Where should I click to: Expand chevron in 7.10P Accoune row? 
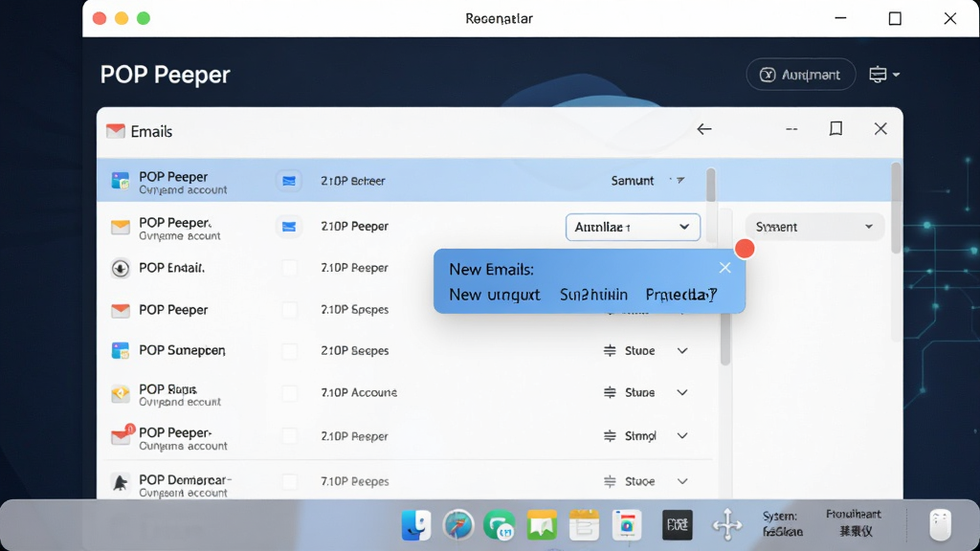682,393
